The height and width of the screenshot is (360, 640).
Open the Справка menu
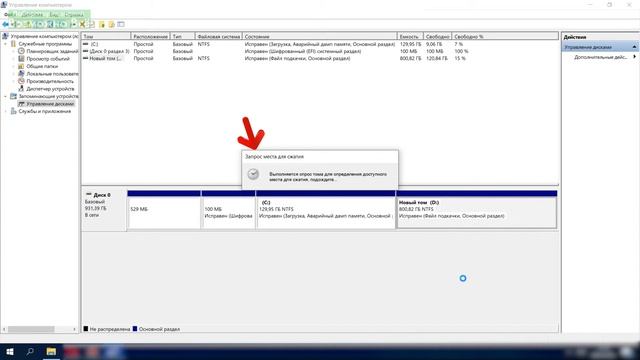click(74, 15)
